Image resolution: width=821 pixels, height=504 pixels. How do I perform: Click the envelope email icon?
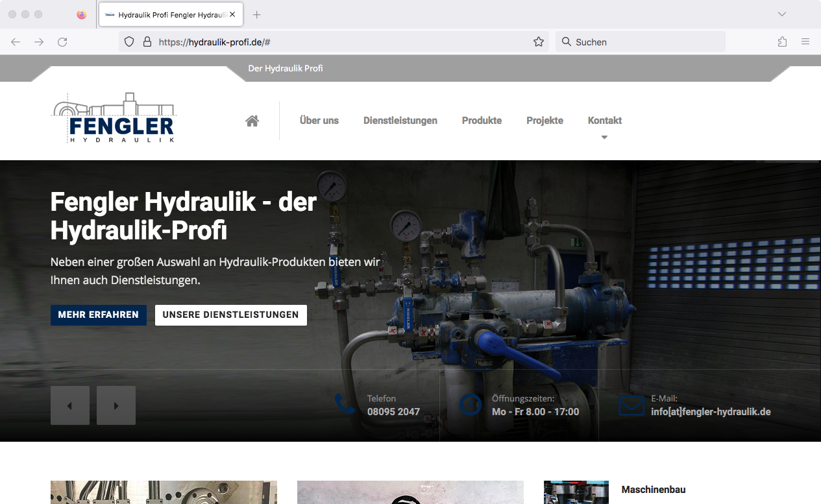click(631, 405)
